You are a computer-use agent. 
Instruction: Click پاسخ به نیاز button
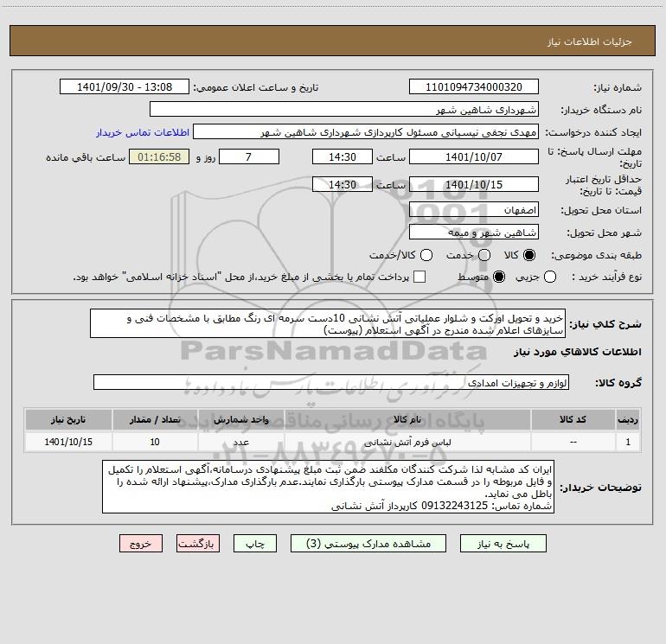[503, 544]
